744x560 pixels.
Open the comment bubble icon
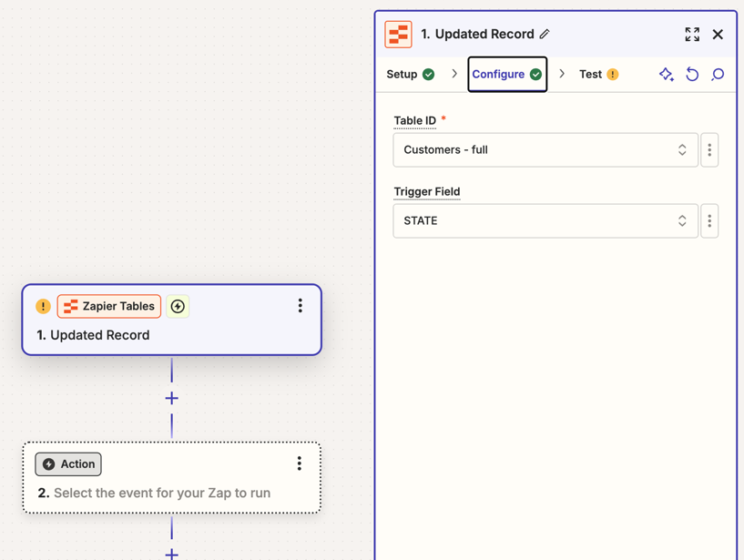[x=718, y=75]
